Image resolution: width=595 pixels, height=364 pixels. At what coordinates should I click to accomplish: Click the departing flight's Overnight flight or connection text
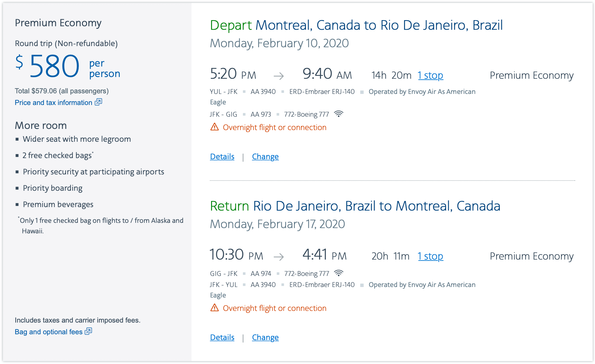point(274,127)
